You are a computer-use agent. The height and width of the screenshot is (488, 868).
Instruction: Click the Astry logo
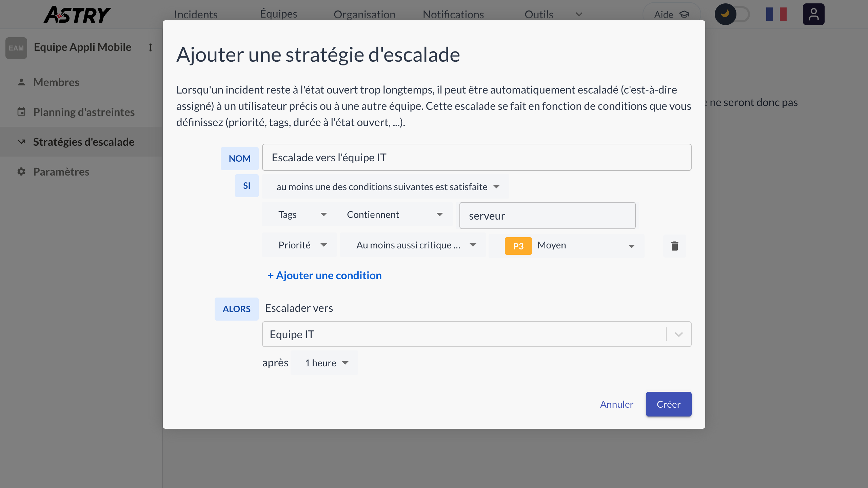point(77,15)
